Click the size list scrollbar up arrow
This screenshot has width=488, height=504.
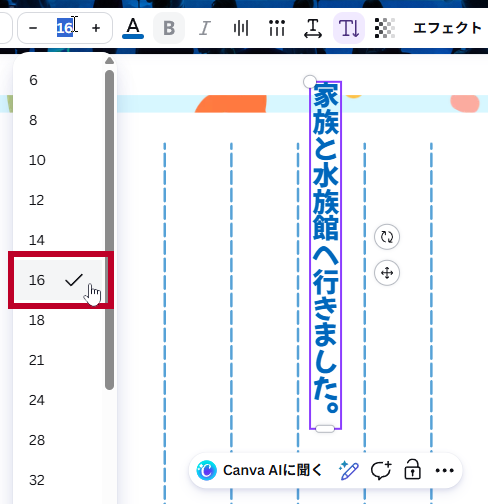(x=109, y=61)
